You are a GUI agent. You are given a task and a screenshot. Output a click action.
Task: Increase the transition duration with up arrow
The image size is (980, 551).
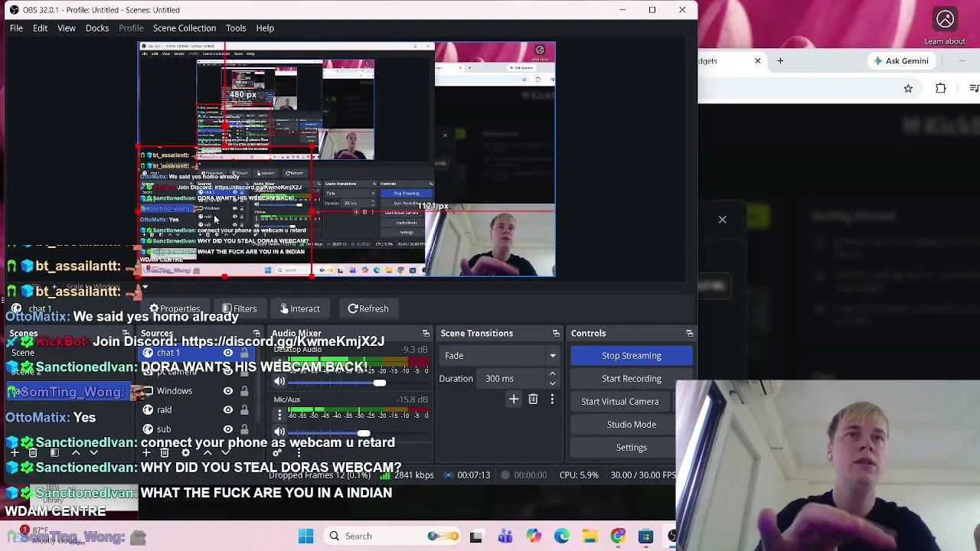552,375
